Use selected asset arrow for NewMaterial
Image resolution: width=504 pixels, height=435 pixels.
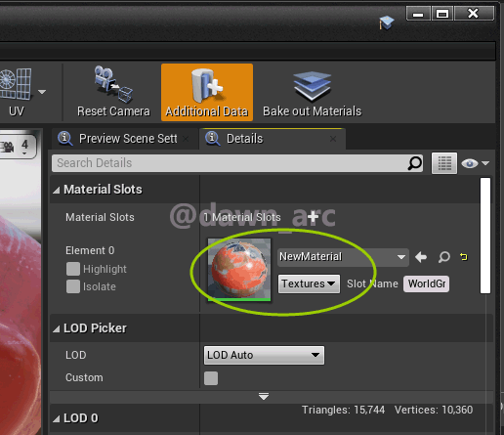point(421,257)
